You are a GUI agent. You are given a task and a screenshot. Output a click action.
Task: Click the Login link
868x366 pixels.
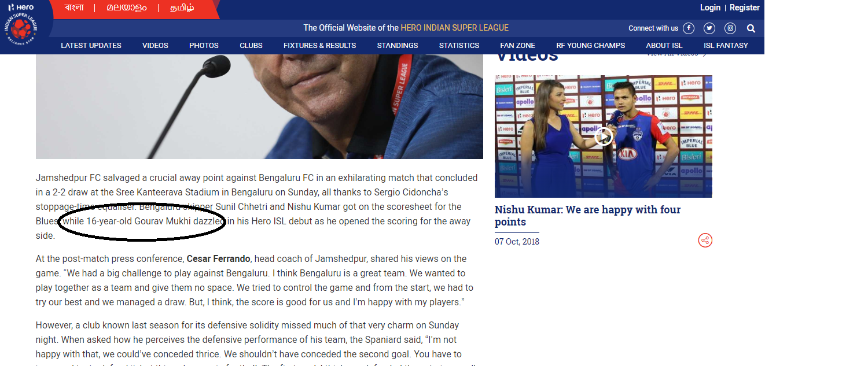point(710,8)
